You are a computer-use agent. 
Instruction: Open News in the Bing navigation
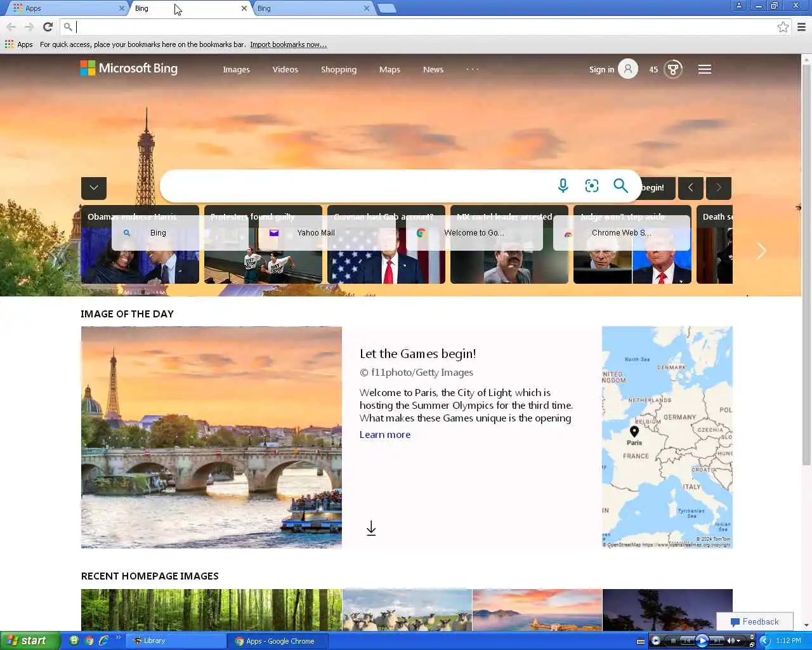click(433, 70)
